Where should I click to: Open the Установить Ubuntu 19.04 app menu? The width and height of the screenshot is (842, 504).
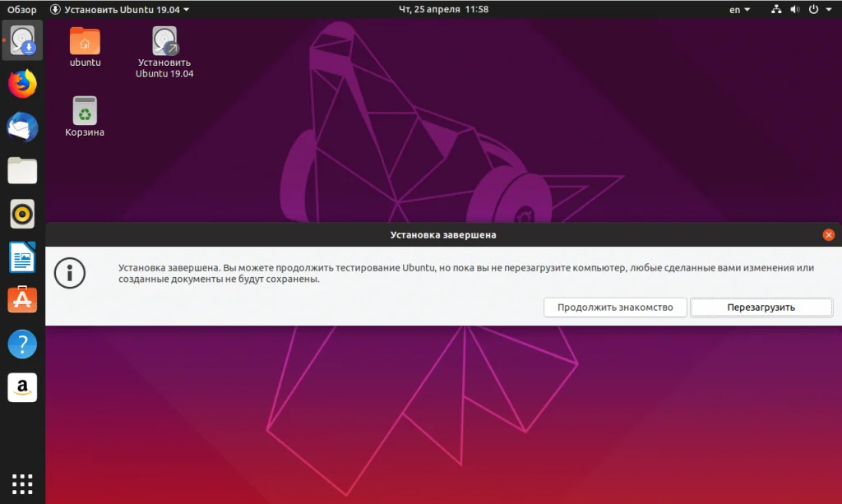point(120,10)
